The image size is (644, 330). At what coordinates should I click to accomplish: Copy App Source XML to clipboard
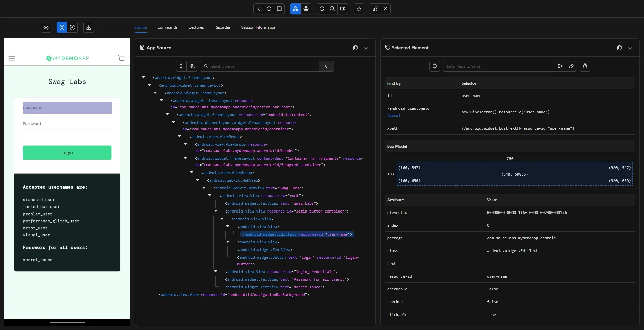[355, 48]
